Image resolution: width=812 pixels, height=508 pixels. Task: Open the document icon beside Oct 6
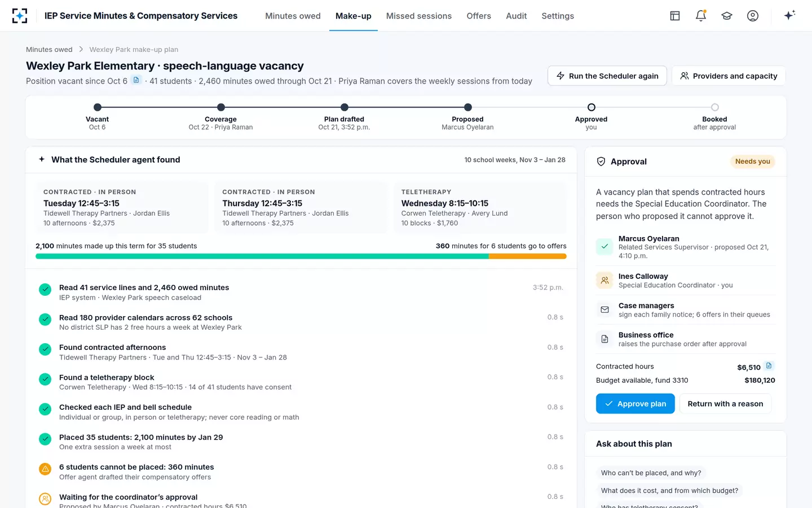(136, 80)
